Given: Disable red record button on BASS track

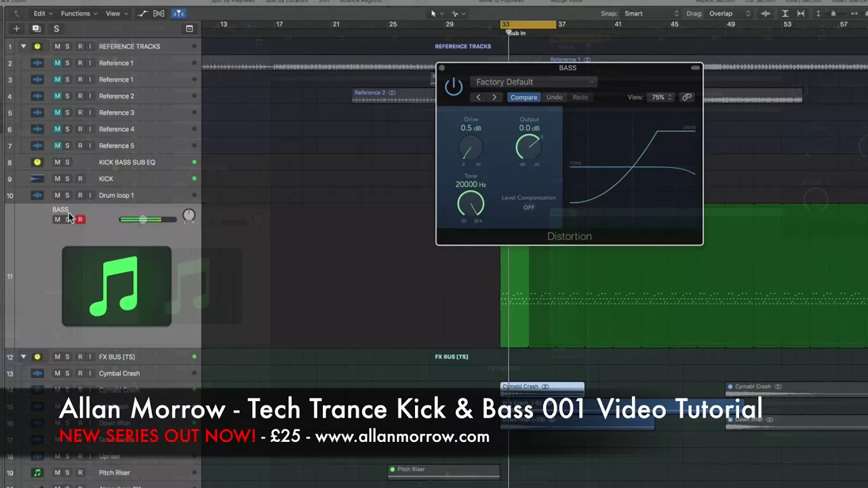Looking at the screenshot, I should coord(80,220).
